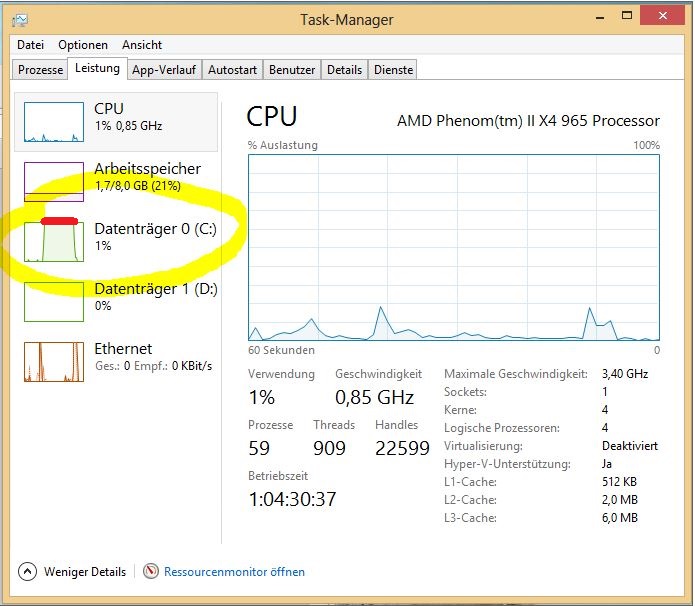Switch to the Dienste tab
The image size is (695, 606).
(393, 70)
